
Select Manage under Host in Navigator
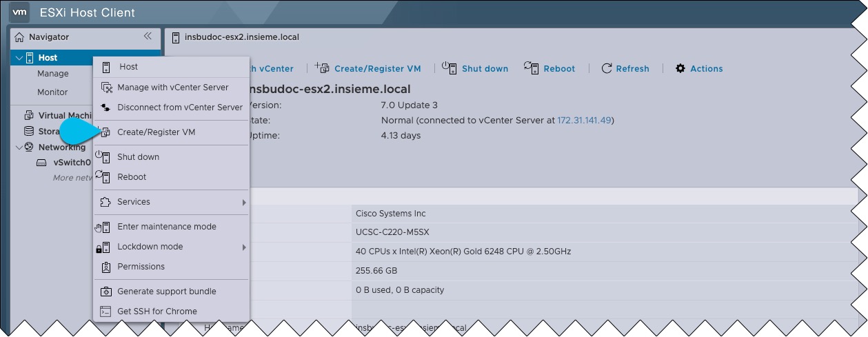pos(53,74)
